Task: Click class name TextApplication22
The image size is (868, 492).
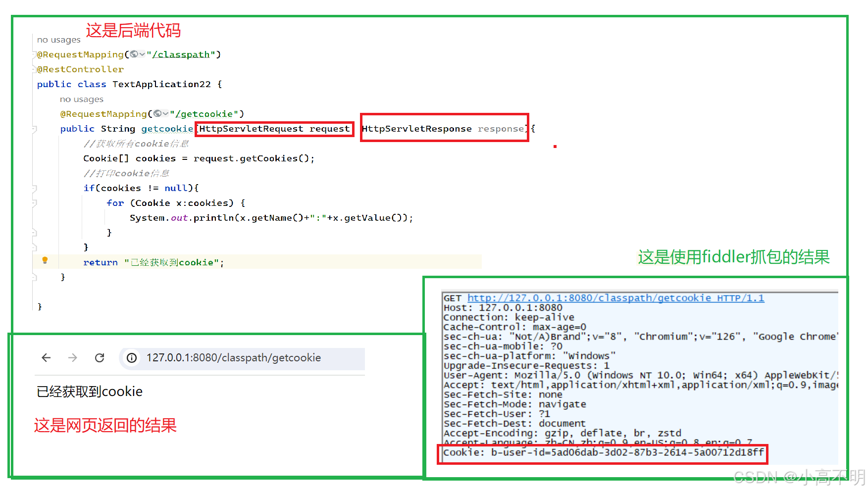Action: pos(161,84)
